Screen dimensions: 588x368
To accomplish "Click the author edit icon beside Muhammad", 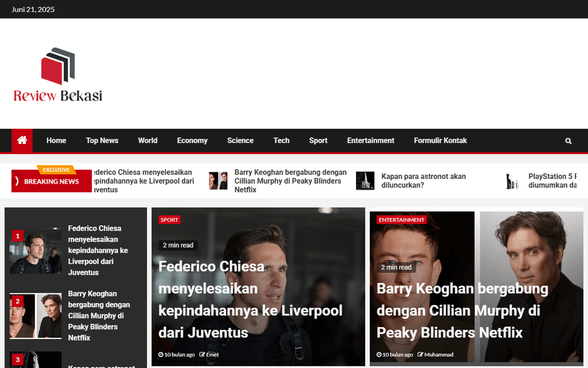I will click(420, 354).
